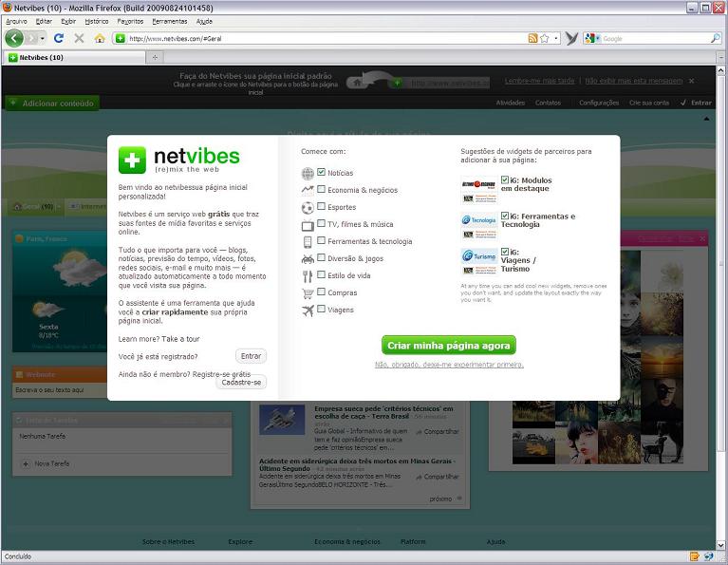Open the Favoritos menu
Viewport: 728px width, 565px height.
tap(130, 22)
